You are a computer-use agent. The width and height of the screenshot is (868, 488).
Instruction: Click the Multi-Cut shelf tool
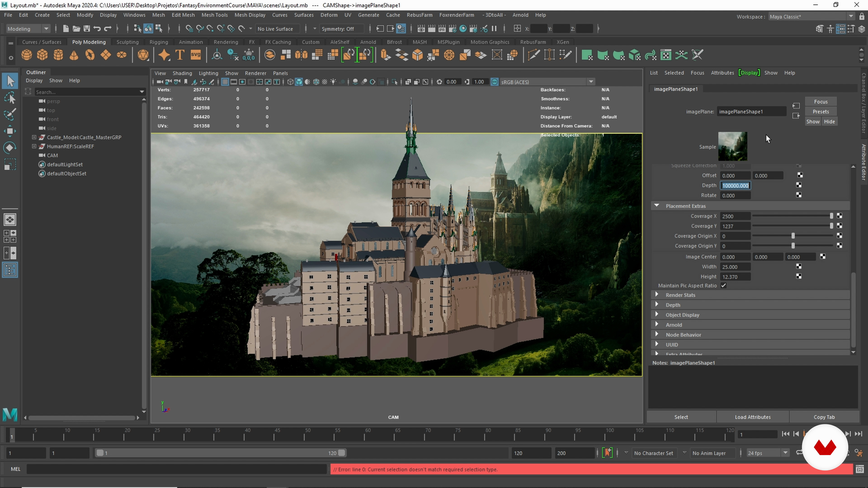coord(534,55)
